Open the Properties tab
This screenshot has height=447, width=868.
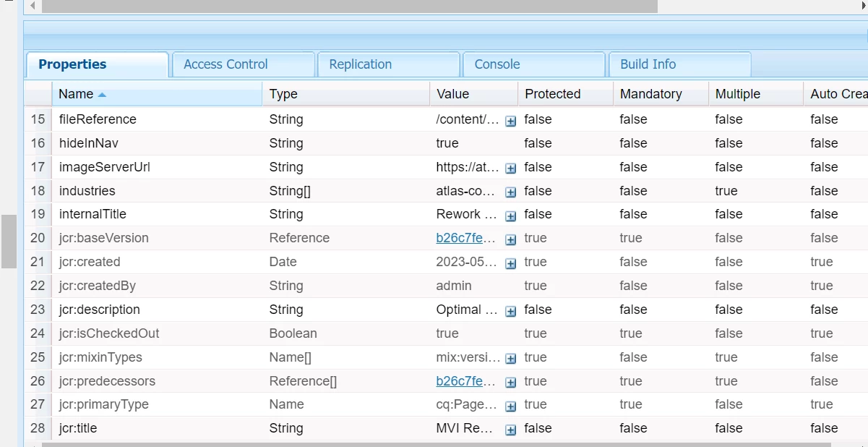[98, 64]
